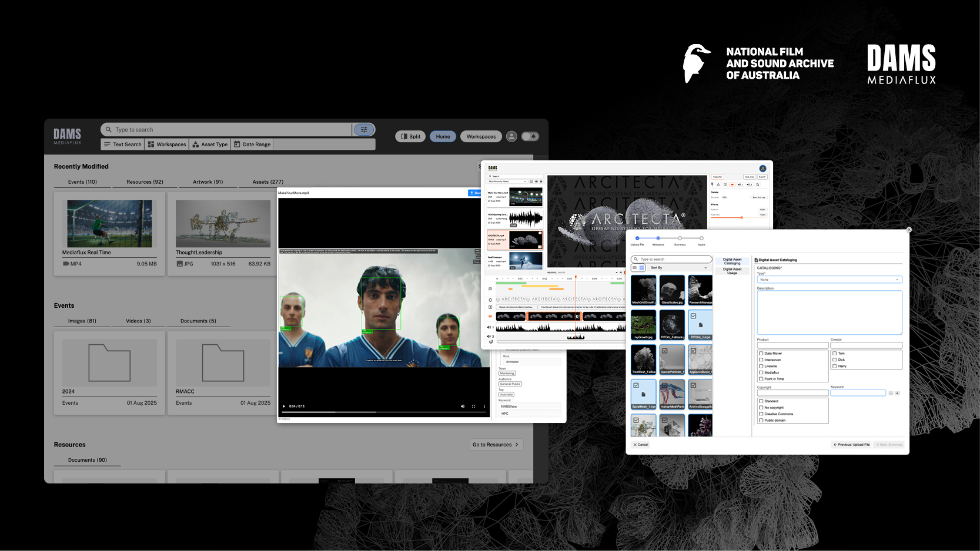Switch upload dialog to grid view
The width and height of the screenshot is (980, 551).
pos(641,268)
